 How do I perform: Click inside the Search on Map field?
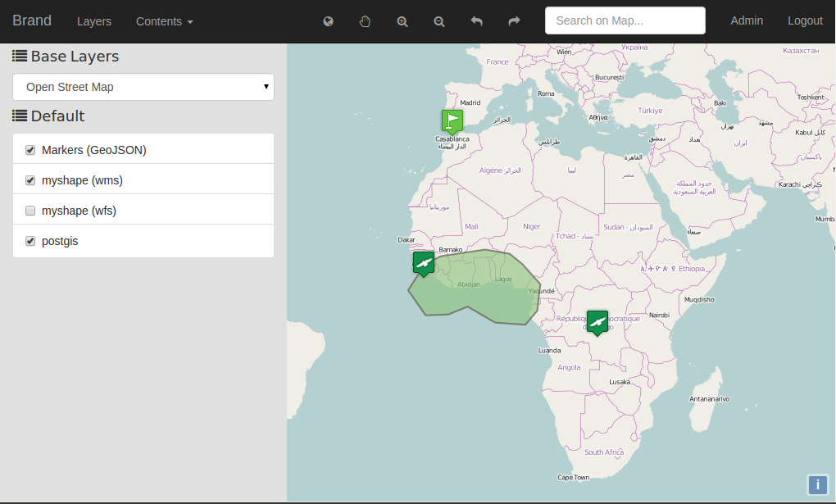click(625, 20)
